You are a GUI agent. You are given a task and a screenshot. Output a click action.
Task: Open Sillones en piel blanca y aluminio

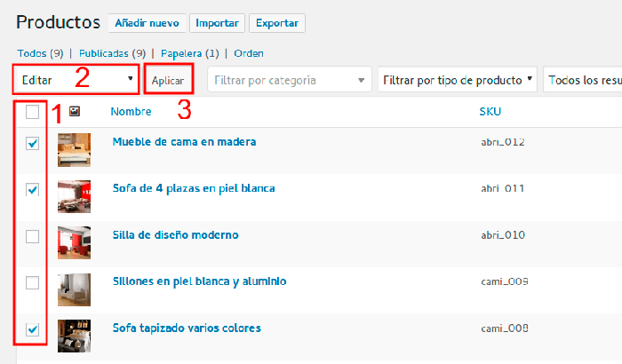[x=200, y=281]
